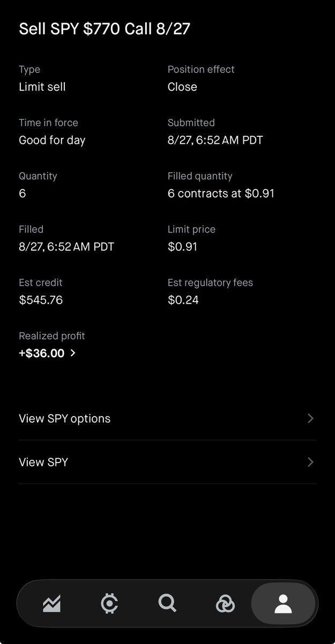Tap the Limit sell type value
The width and height of the screenshot is (335, 644).
42,87
